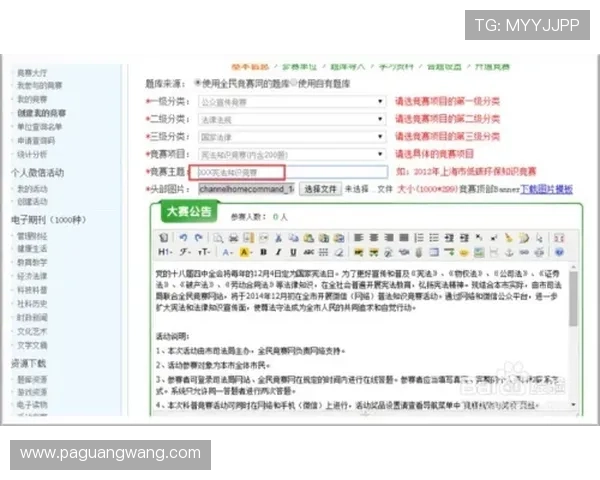Screen dimensions: 600x480
Task: Click the Justify alignment icon
Action: tap(404, 238)
